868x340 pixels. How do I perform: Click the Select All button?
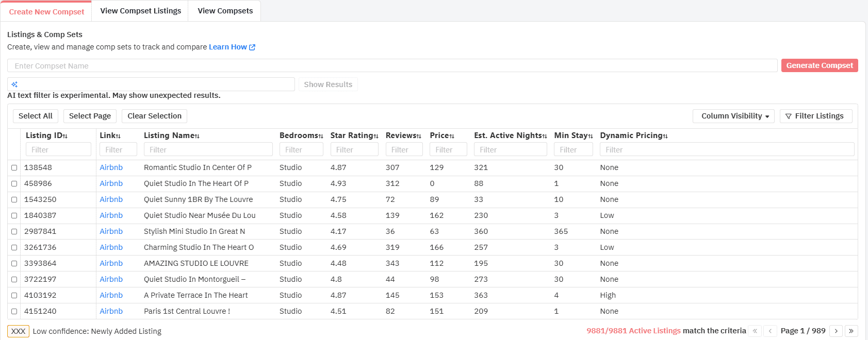pos(36,116)
